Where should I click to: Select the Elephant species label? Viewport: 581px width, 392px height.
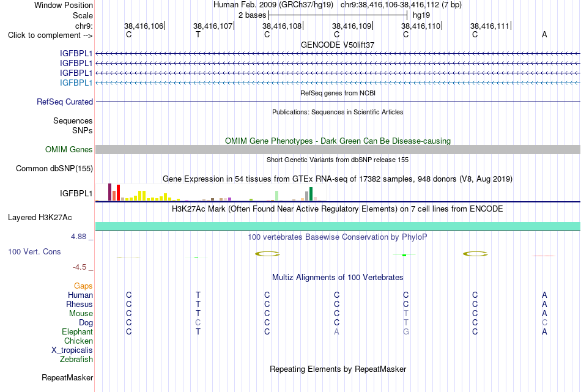click(x=78, y=331)
